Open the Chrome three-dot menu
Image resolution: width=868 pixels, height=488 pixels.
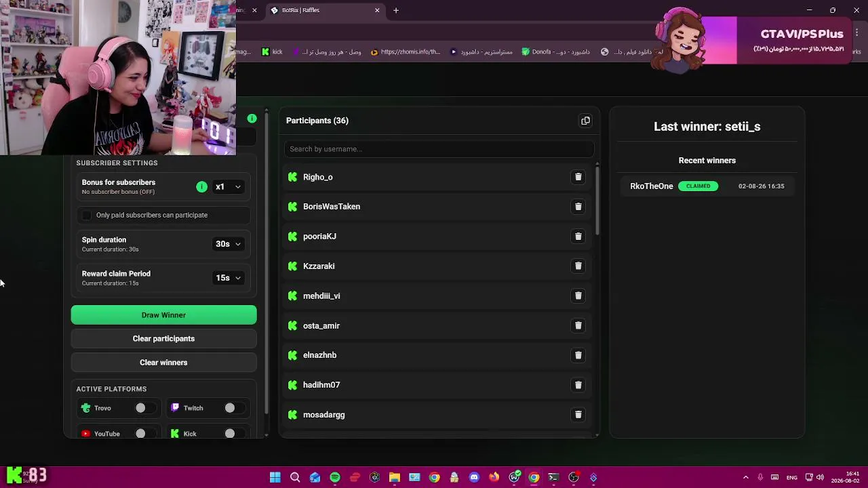[856, 32]
